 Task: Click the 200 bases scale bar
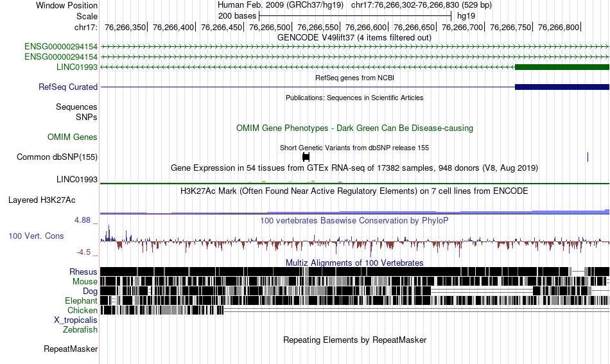[355, 16]
